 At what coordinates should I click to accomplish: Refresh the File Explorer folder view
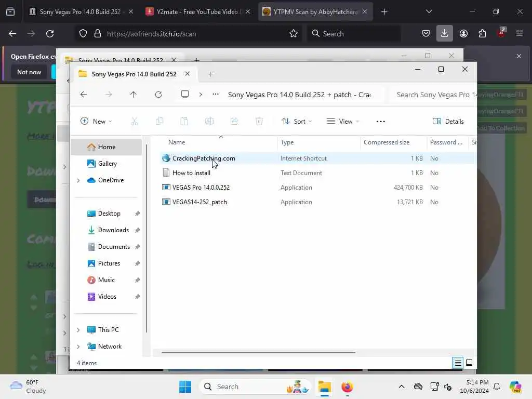[x=158, y=95]
